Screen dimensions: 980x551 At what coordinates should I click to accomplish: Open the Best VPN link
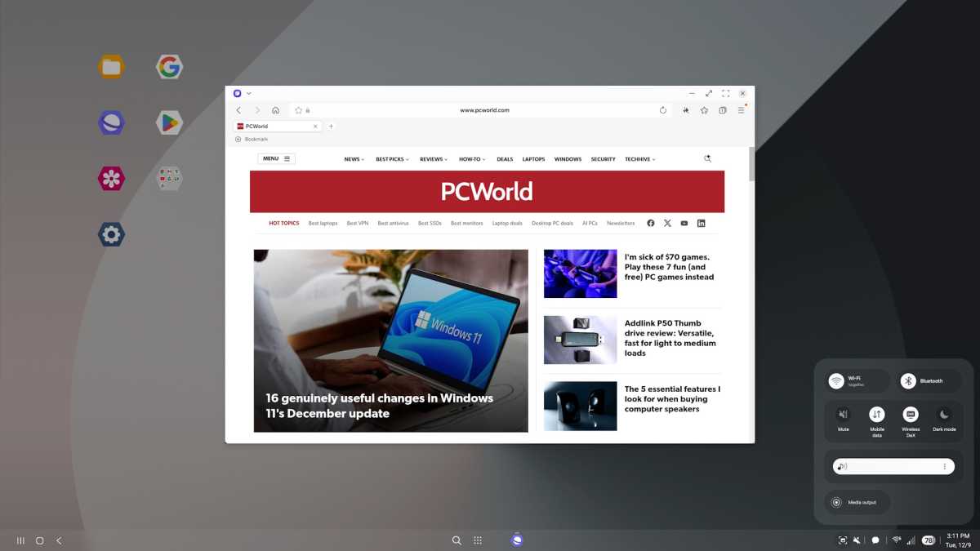pyautogui.click(x=358, y=223)
